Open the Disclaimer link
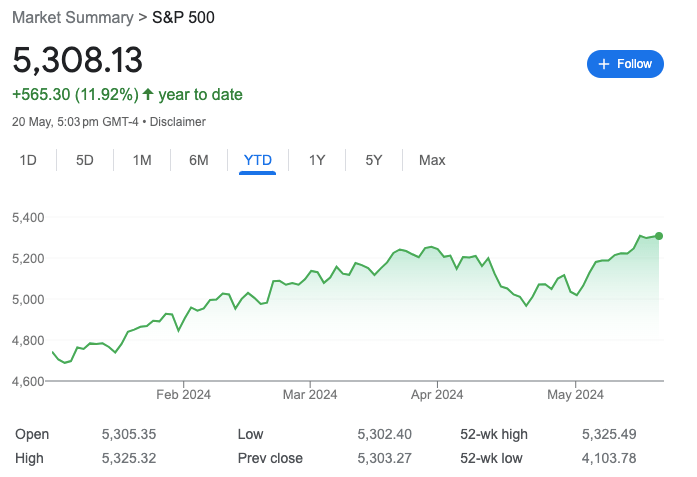This screenshot has width=697, height=477. coord(178,122)
